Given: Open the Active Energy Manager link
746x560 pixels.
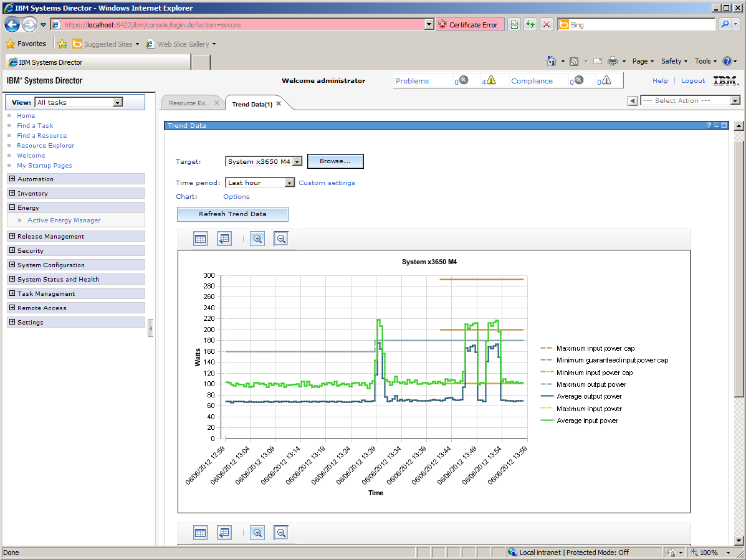Looking at the screenshot, I should tap(64, 220).
